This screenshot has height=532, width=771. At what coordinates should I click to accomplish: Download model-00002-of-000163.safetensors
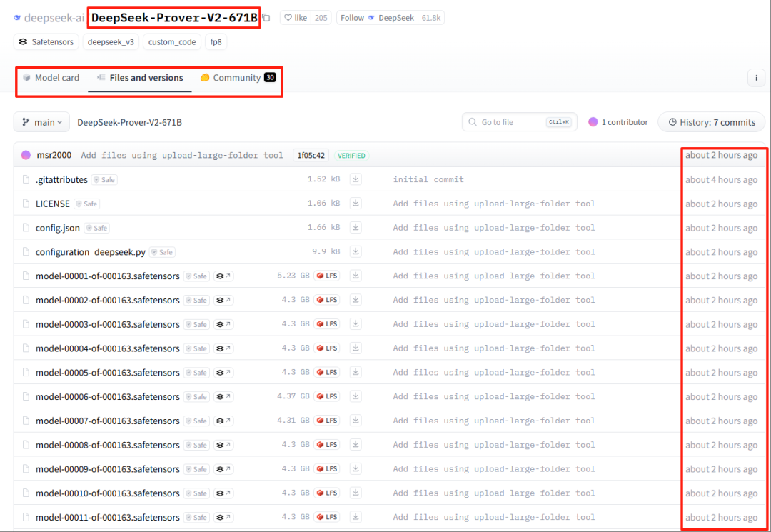coord(356,299)
